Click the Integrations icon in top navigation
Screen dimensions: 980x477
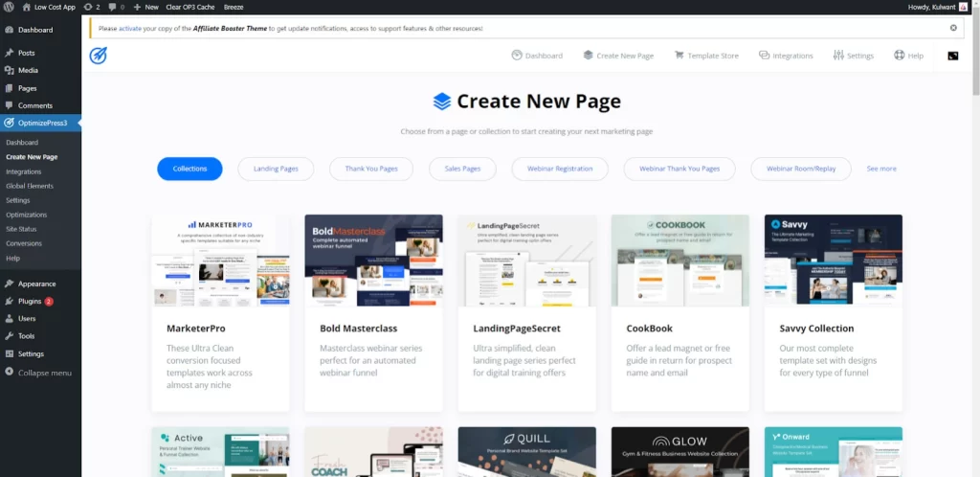click(764, 55)
